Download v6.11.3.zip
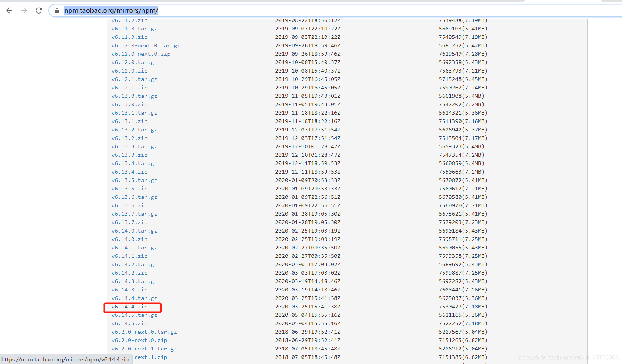The image size is (622, 364). coord(130,37)
